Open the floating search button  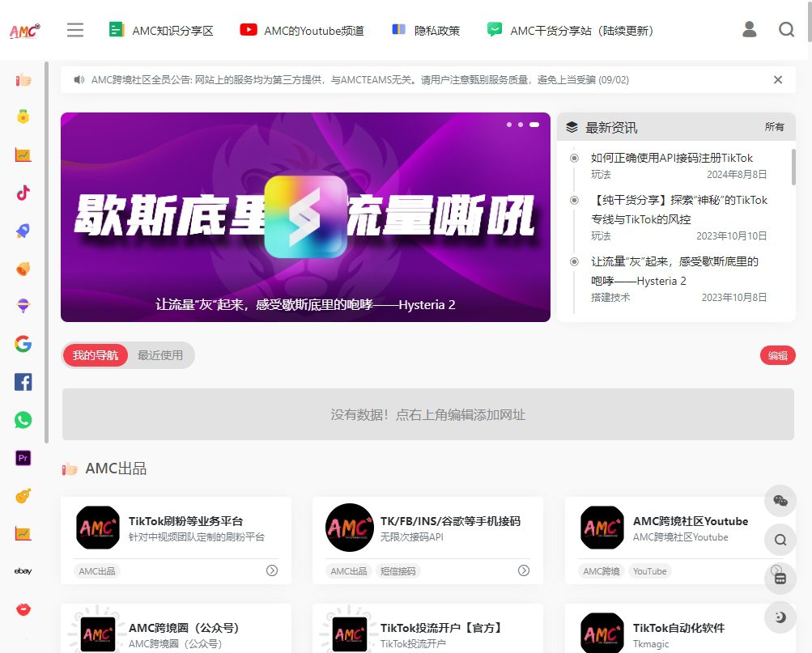[x=780, y=540]
